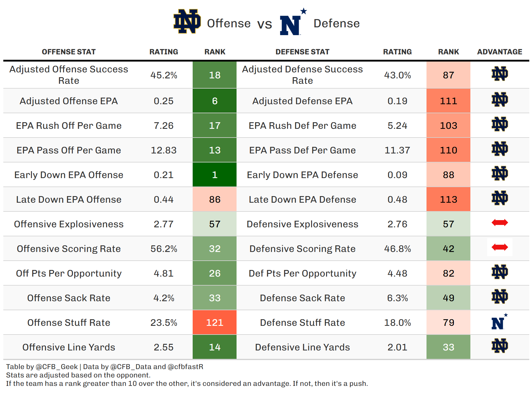Image resolution: width=532 pixels, height=394 pixels.
Task: Click the dark green rank 1 cell
Action: tap(215, 175)
